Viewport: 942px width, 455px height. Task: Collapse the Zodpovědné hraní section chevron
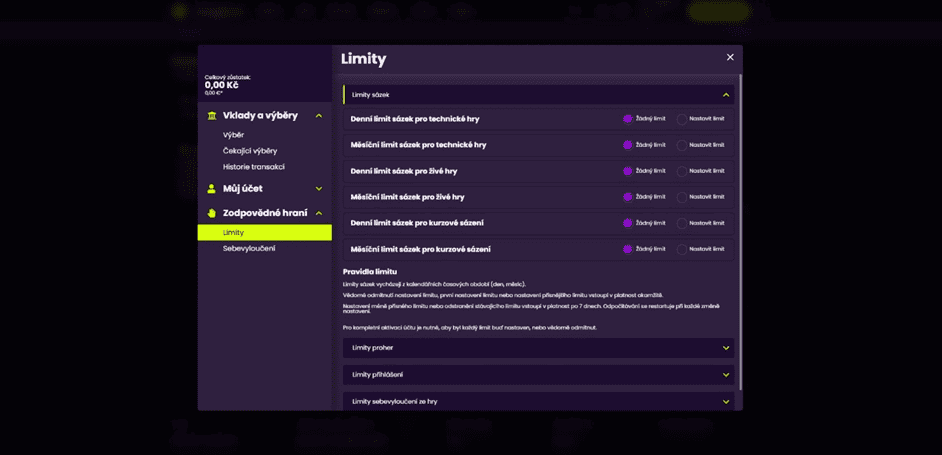click(x=319, y=213)
